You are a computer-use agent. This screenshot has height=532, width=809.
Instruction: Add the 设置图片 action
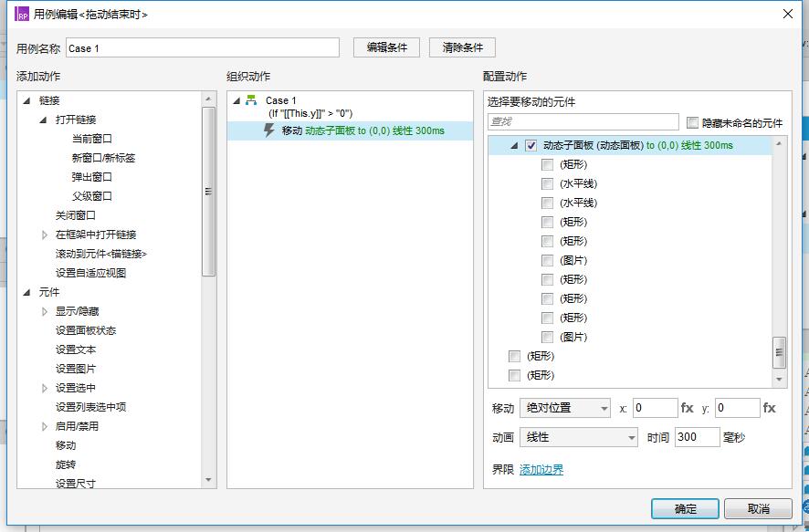76,369
